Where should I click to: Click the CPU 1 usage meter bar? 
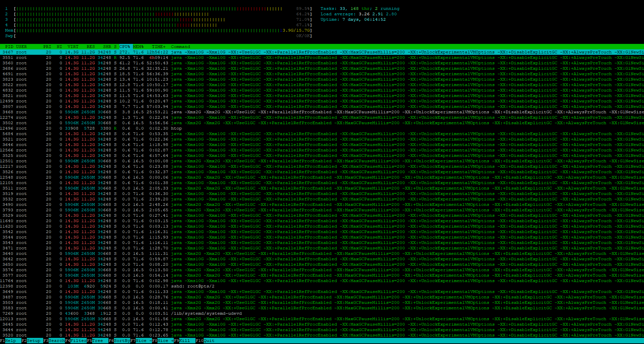point(150,9)
